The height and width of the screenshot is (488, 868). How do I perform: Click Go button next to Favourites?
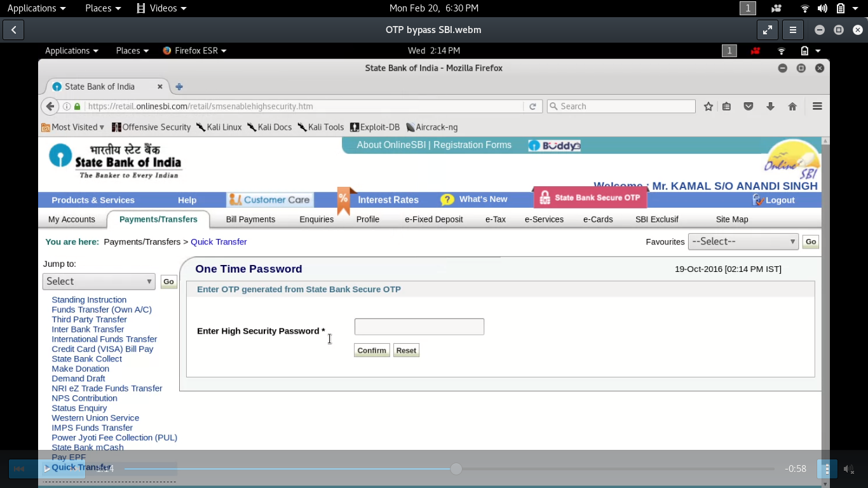(811, 241)
